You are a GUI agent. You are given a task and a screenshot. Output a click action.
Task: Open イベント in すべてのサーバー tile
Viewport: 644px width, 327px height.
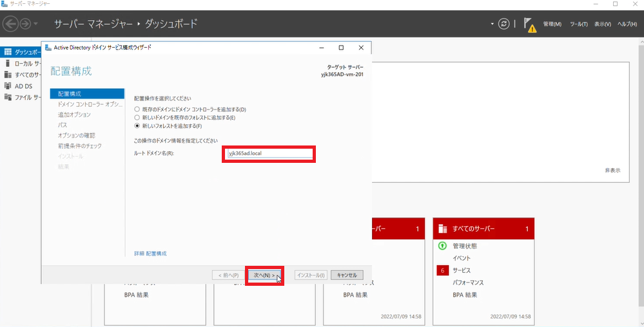[x=462, y=258]
